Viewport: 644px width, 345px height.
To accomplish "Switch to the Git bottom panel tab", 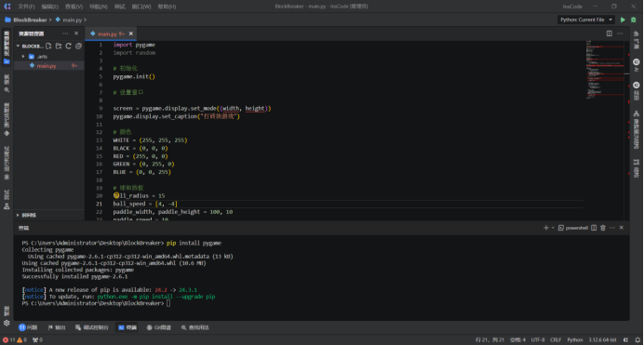I will [159, 327].
